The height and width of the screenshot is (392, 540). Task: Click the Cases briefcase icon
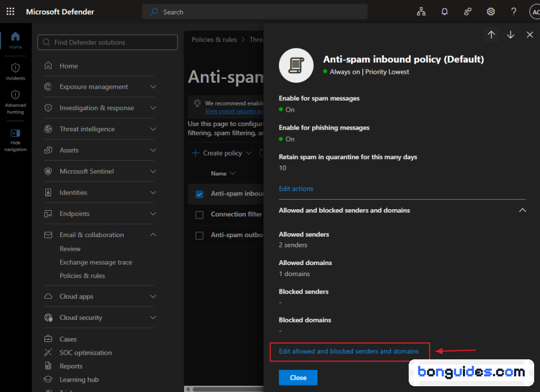[48, 339]
